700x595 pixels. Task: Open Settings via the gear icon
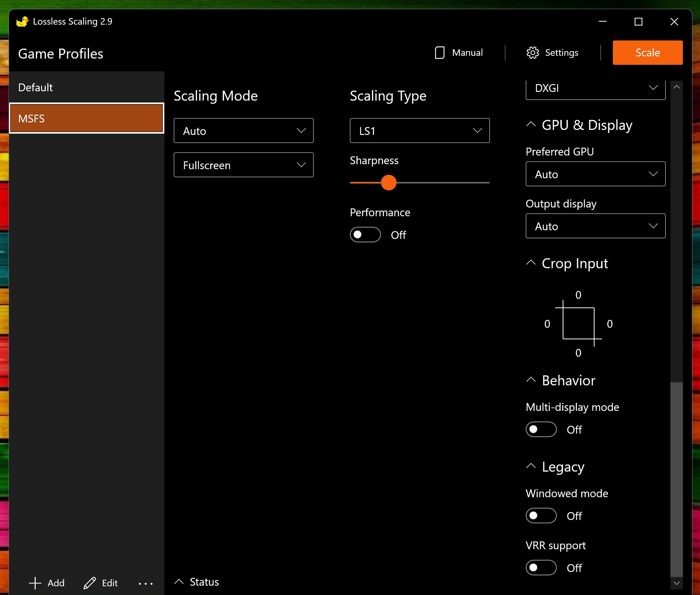[533, 52]
